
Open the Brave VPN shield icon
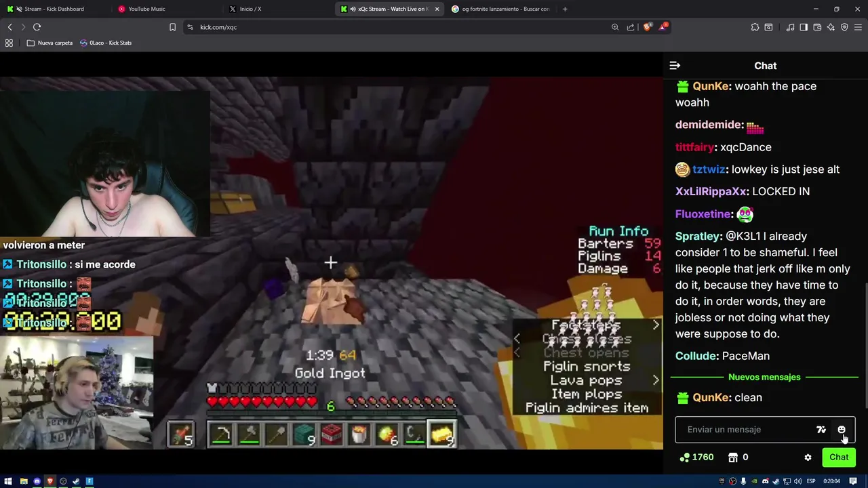[x=844, y=27]
